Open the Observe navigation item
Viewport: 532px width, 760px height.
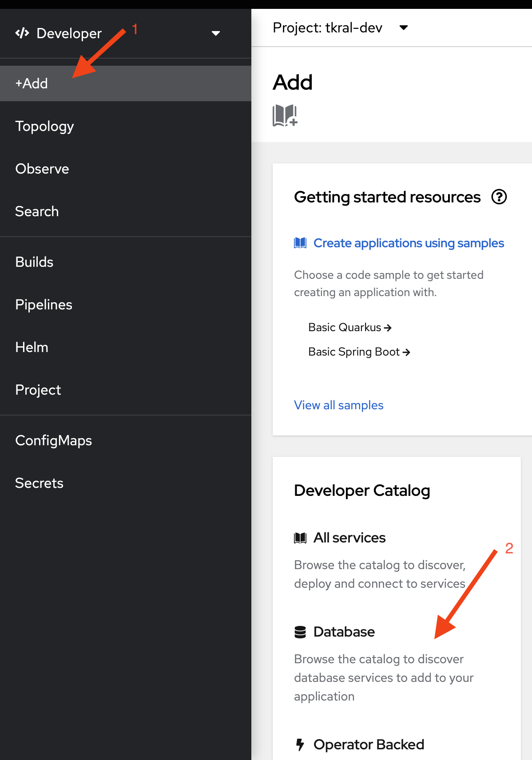click(x=42, y=169)
